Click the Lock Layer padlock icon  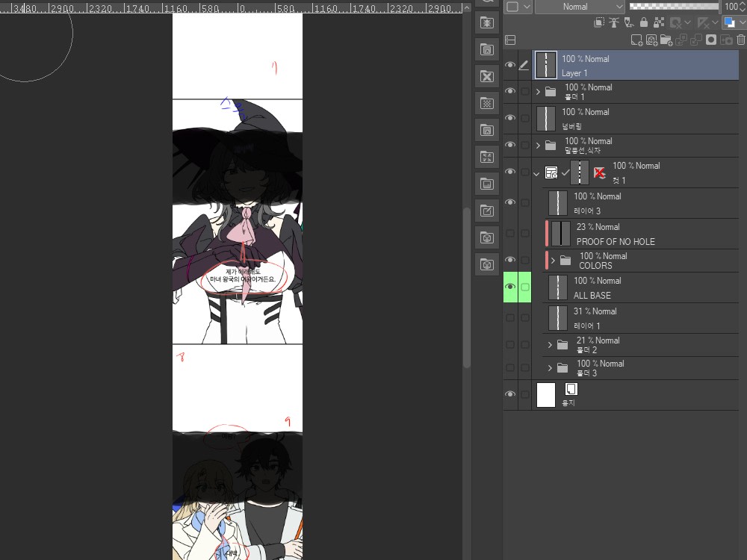click(644, 22)
